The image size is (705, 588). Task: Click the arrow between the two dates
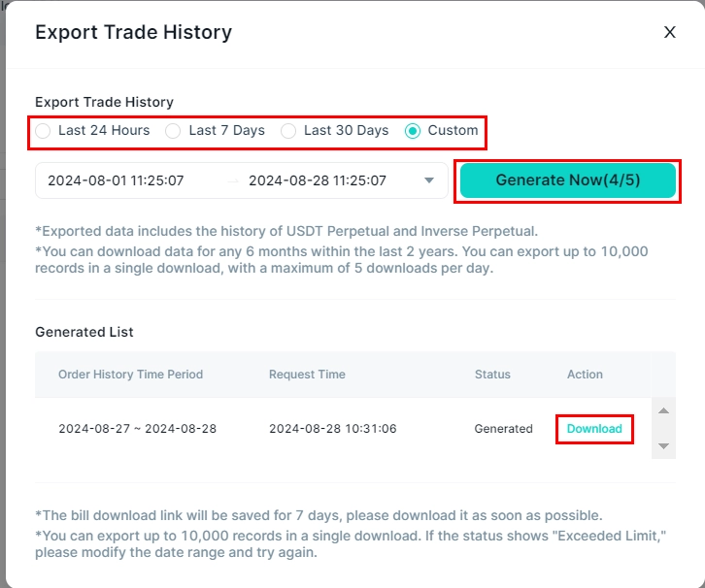point(233,180)
